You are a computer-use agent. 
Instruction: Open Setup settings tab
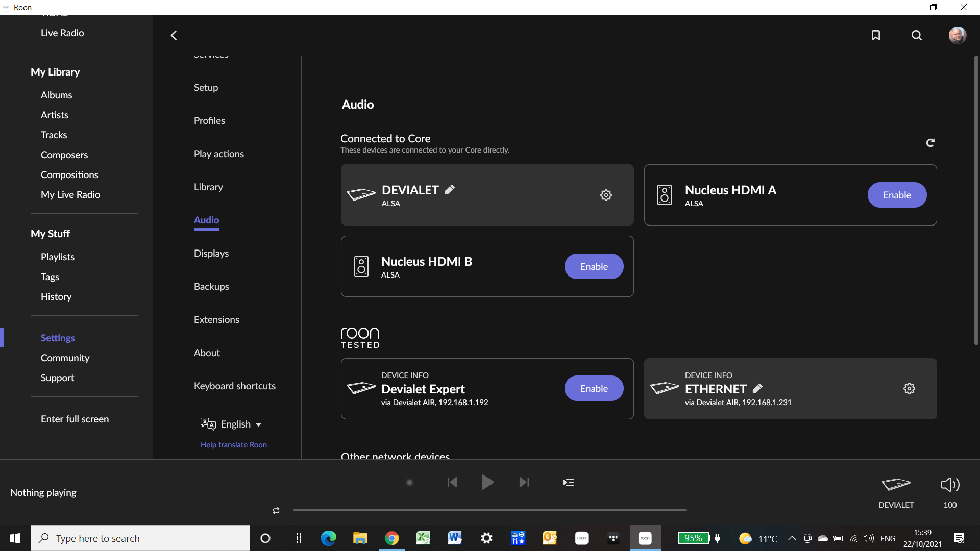tap(206, 87)
